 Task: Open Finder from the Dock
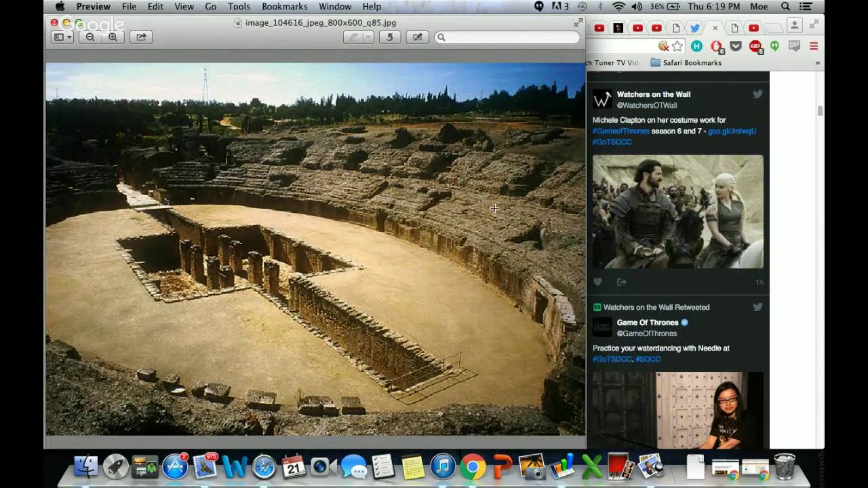pyautogui.click(x=85, y=467)
